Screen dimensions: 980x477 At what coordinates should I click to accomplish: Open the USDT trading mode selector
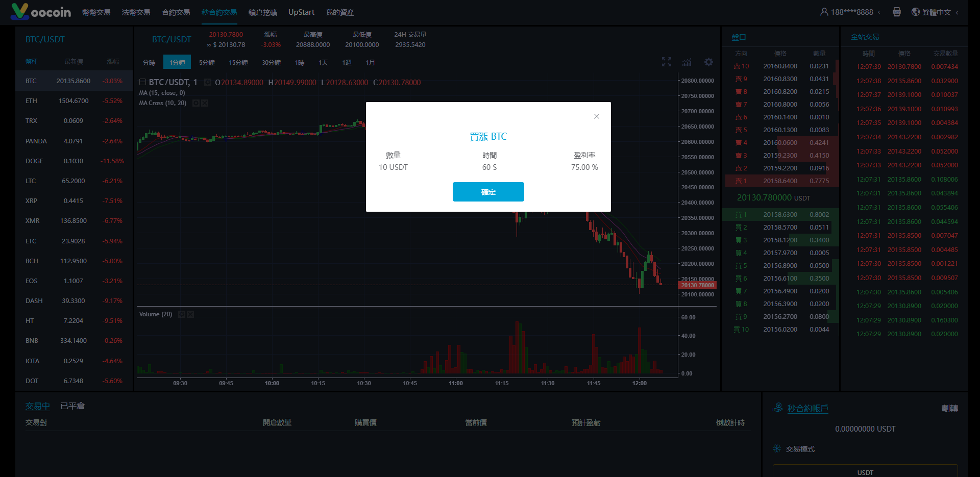[x=865, y=472]
